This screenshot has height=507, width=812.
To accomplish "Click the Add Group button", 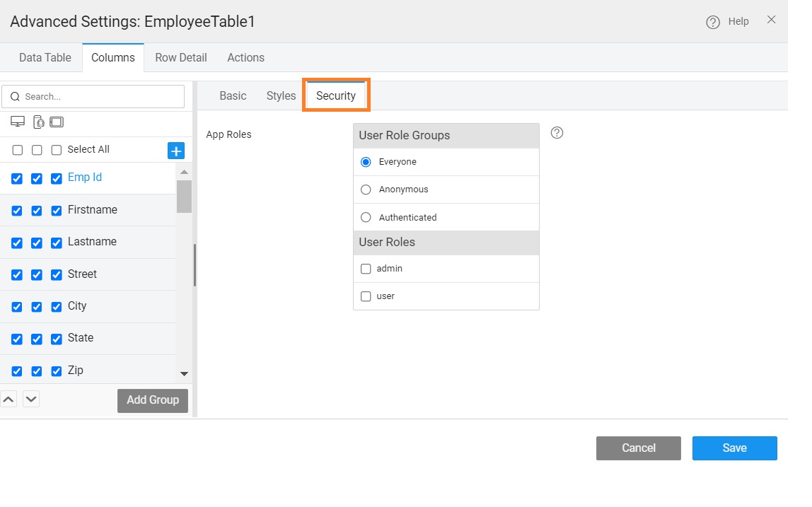I will click(153, 400).
